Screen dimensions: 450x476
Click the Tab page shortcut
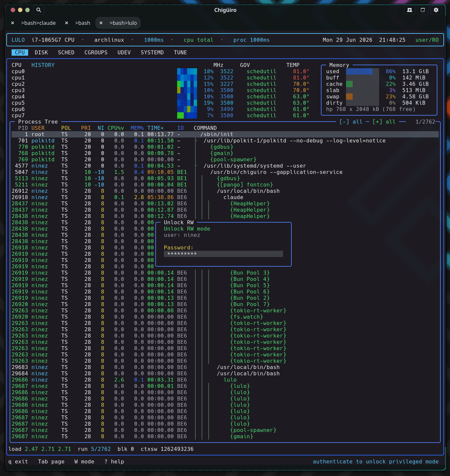click(x=51, y=461)
